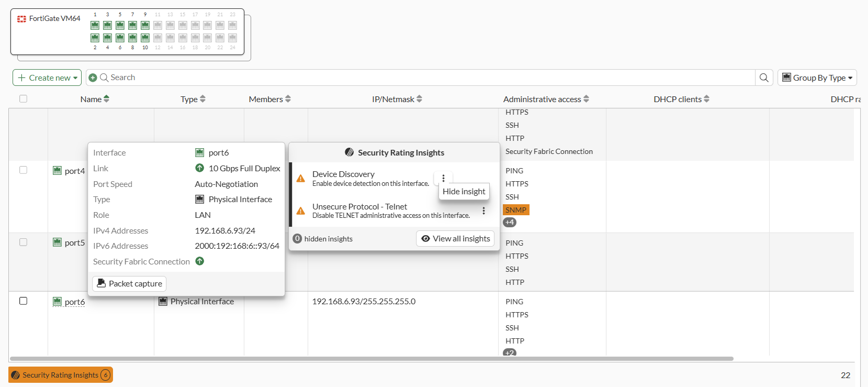Click green add-filter plus icon in search bar
The height and width of the screenshot is (387, 868).
click(x=93, y=78)
